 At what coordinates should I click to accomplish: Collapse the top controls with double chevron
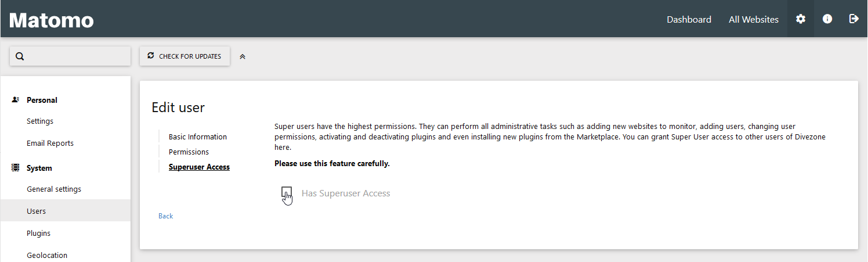coord(243,56)
